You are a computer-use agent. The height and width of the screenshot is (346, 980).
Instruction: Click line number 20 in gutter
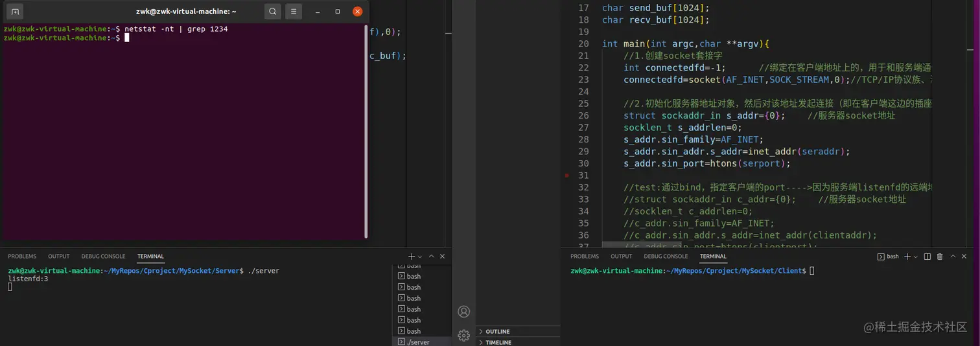pyautogui.click(x=583, y=43)
